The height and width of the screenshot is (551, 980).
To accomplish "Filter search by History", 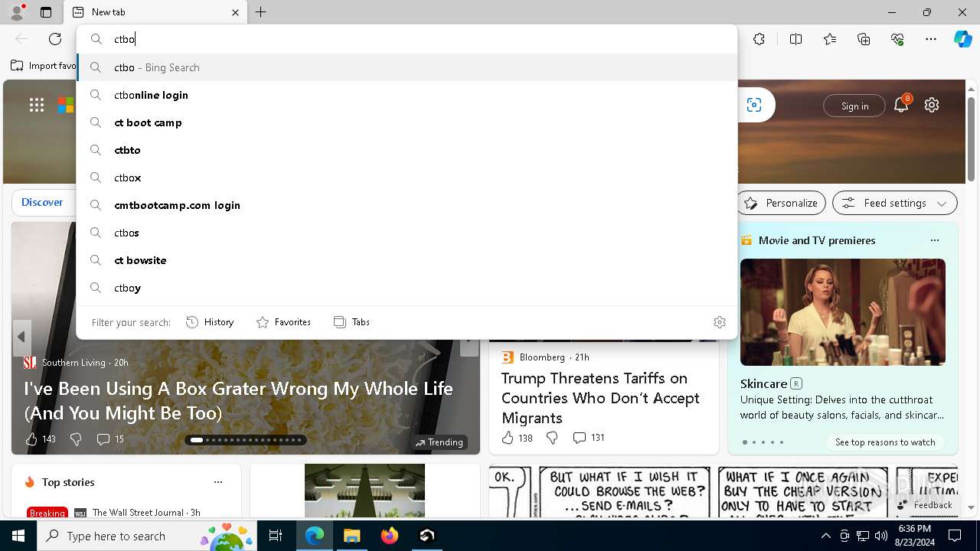I will 210,322.
